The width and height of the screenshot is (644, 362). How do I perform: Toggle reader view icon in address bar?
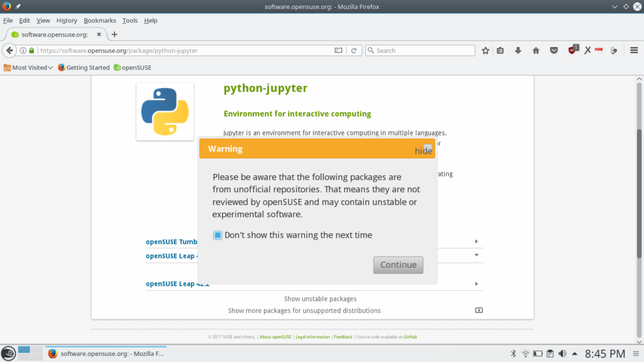coord(338,50)
